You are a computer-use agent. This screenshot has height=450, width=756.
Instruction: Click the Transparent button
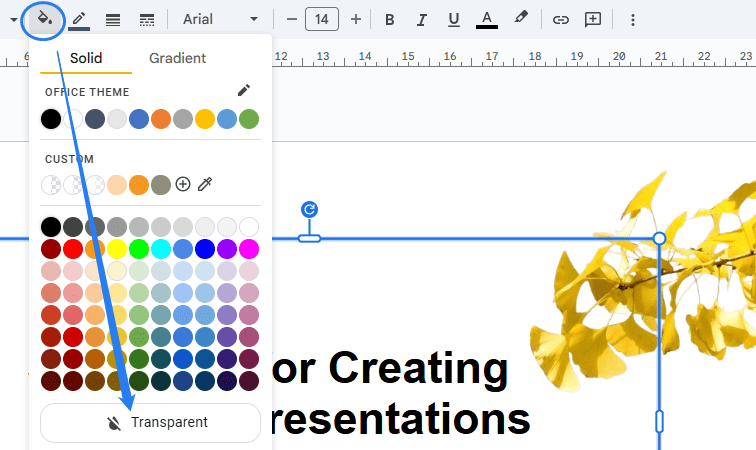point(150,423)
